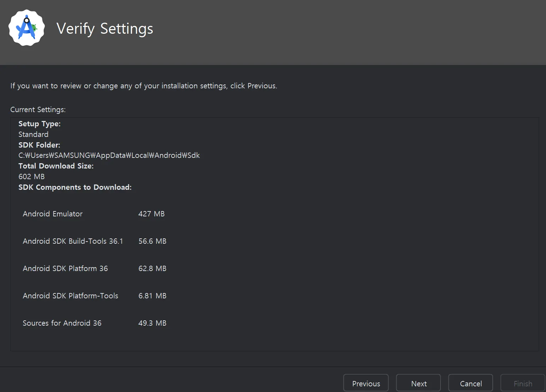546x392 pixels.
Task: Click the SDK Components to Download label
Action: tap(75, 187)
